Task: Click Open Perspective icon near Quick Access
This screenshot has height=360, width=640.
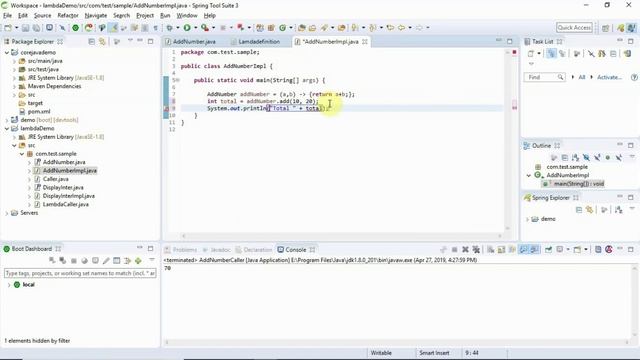Action: point(605,28)
